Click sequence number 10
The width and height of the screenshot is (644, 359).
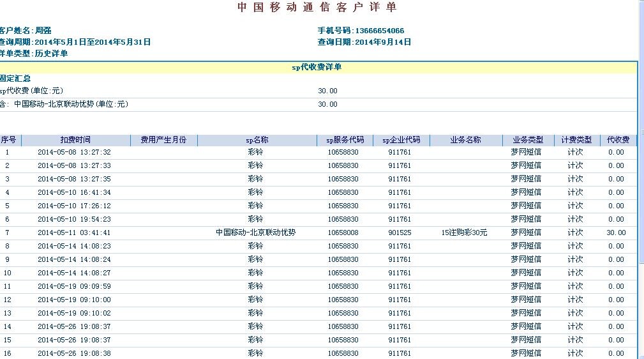coord(8,273)
